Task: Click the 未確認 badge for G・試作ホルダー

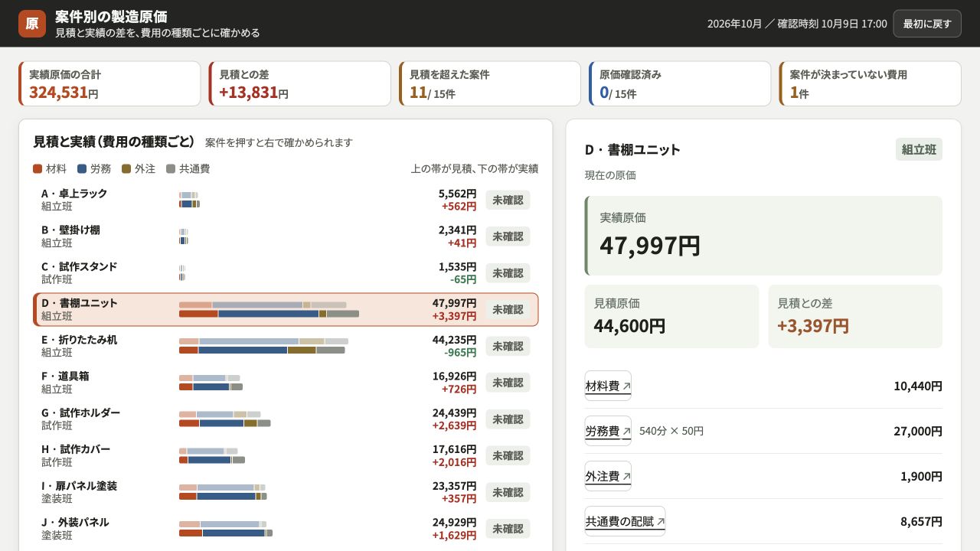Action: pos(508,419)
